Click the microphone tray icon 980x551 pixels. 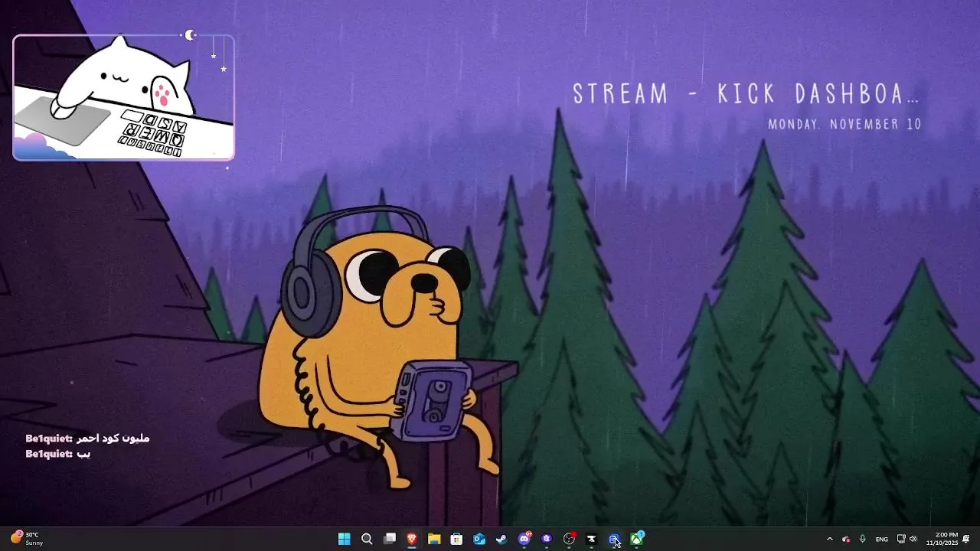click(x=863, y=539)
